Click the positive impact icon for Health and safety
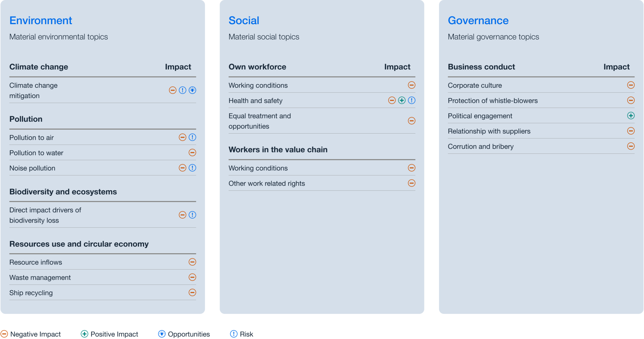This screenshot has height=339, width=644. coord(402,101)
